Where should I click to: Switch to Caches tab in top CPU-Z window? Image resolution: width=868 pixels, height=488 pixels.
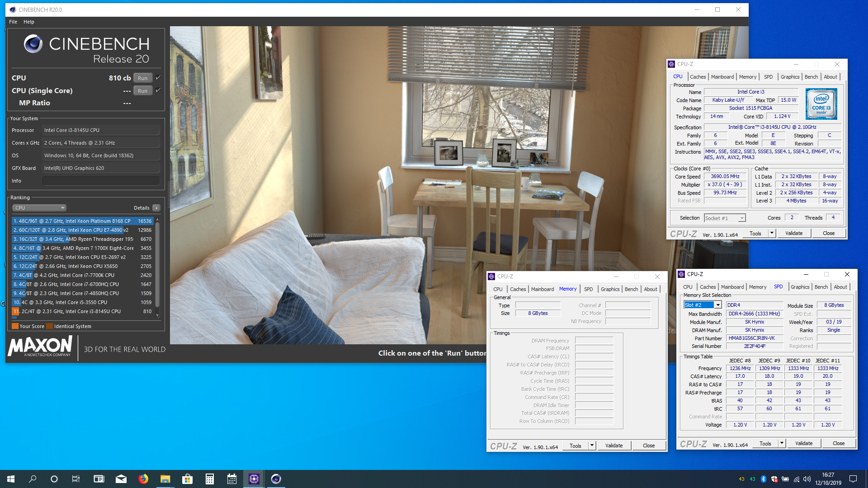698,77
